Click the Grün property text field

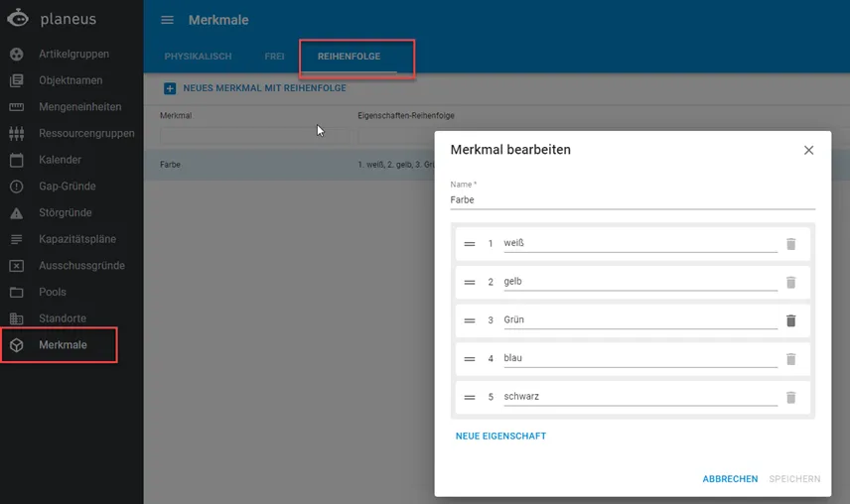pos(640,319)
